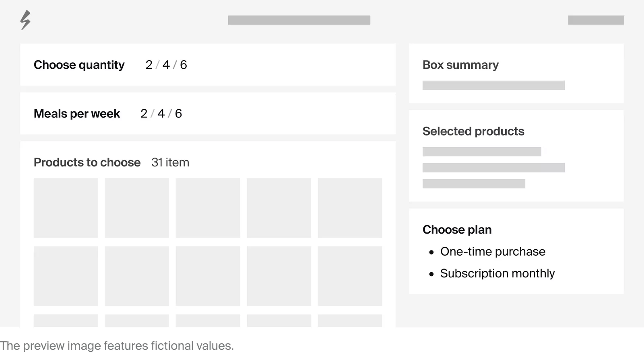Viewport: 644px width, 353px height.
Task: Select quantity 4 under Choose quantity
Action: coord(166,65)
